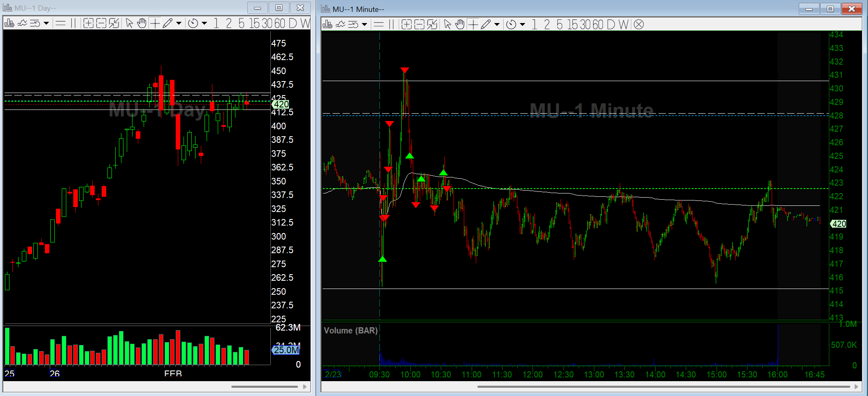The image size is (868, 396).
Task: Click the 2/23 date label on minute axis
Action: [x=333, y=374]
